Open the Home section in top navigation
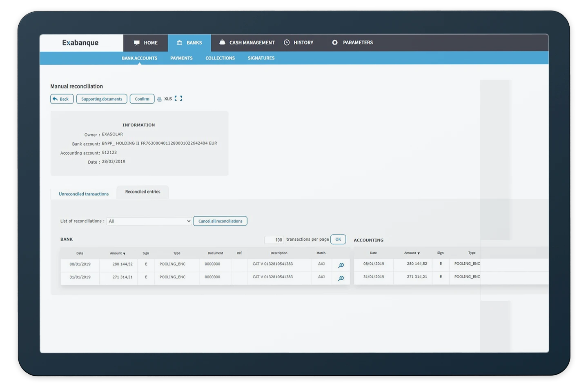Image resolution: width=588 pixels, height=388 pixels. (146, 43)
